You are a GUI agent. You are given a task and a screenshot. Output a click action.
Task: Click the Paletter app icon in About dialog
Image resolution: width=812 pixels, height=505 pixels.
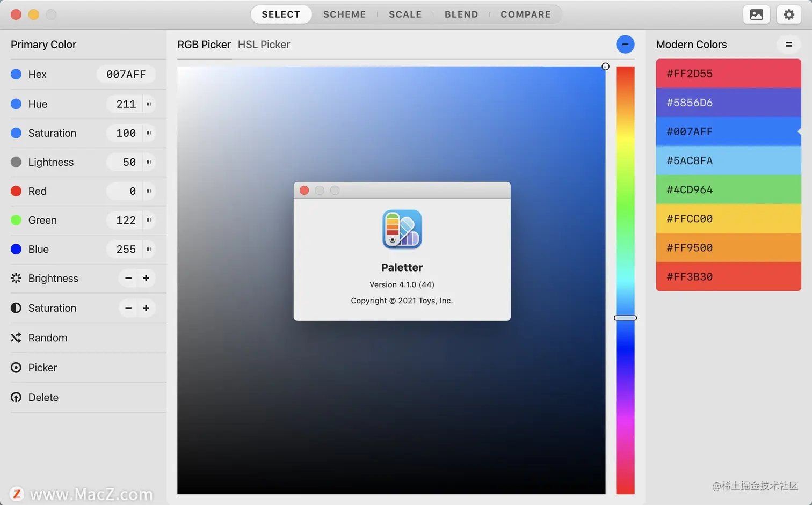[402, 230]
